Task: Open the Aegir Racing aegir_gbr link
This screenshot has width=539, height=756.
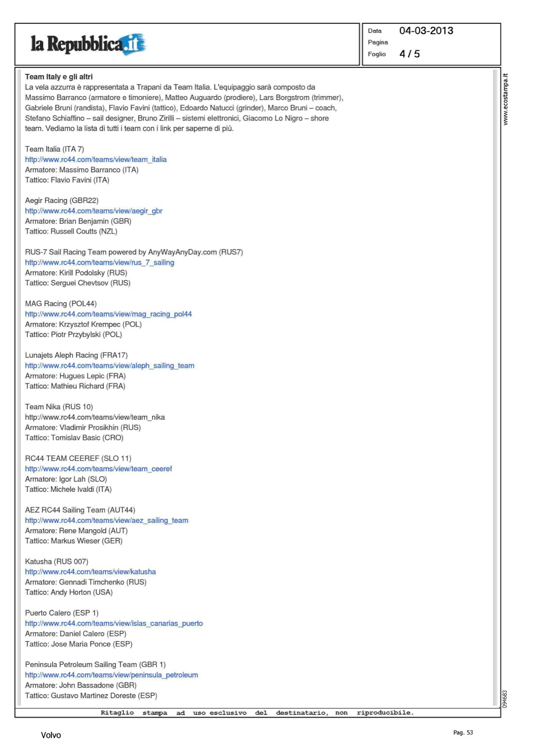Action: tap(94, 211)
